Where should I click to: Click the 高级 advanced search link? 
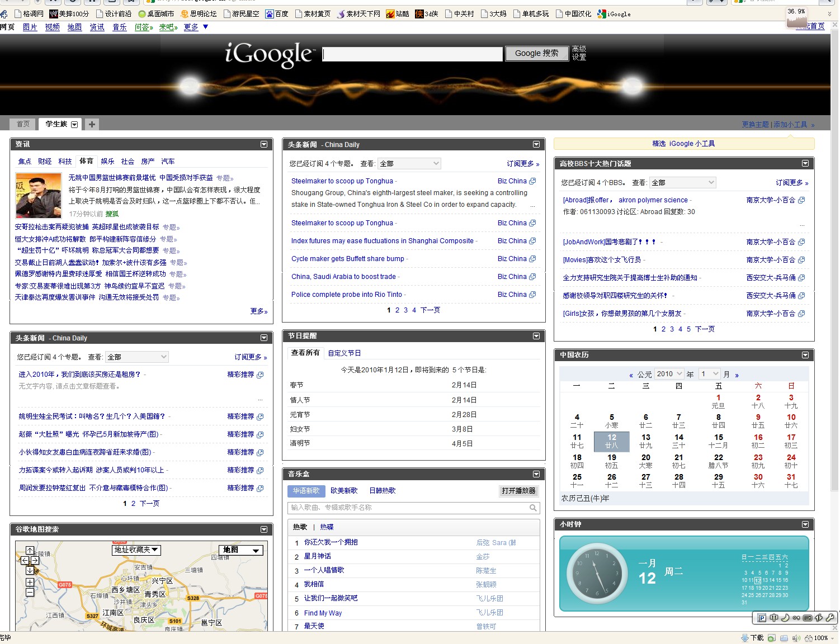tap(579, 49)
